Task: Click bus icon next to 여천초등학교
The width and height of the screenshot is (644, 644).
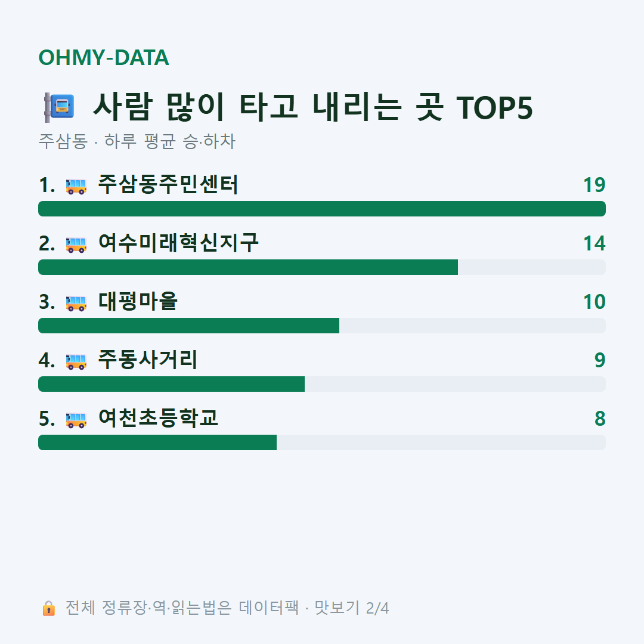Action: pos(76,419)
